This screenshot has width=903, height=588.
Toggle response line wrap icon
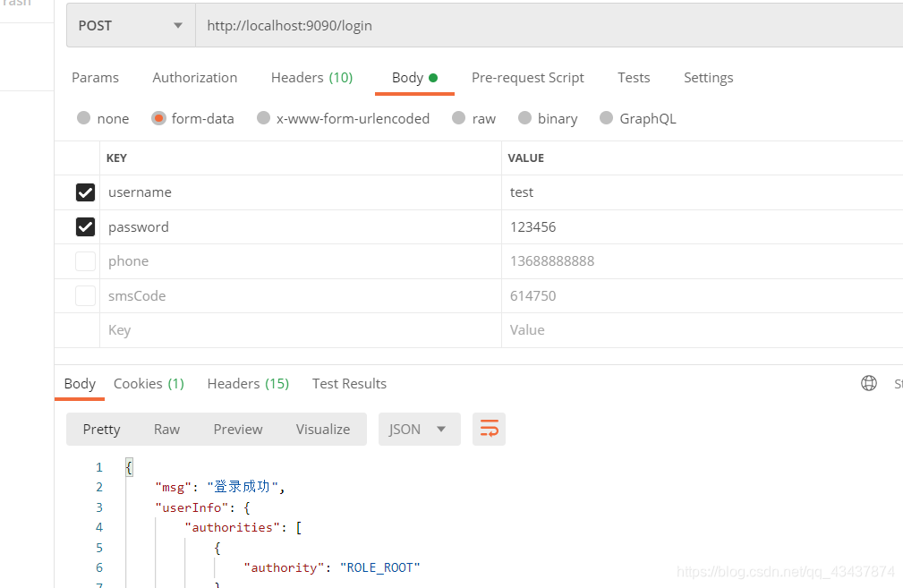(489, 429)
